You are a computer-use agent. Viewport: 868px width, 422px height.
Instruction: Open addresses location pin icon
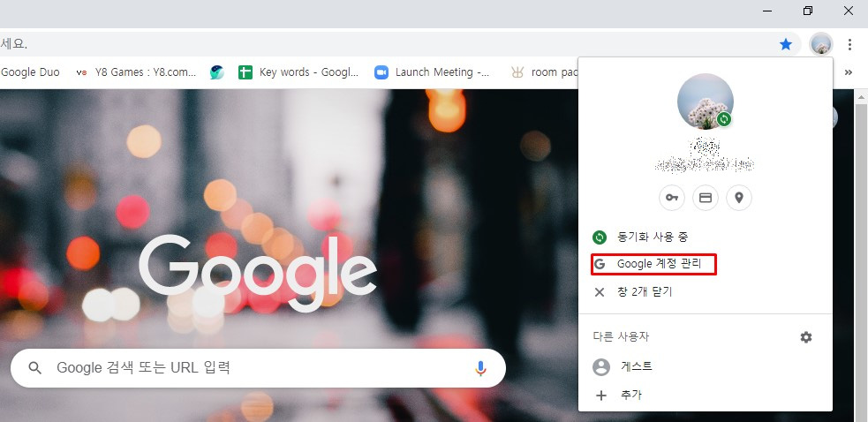(x=739, y=198)
